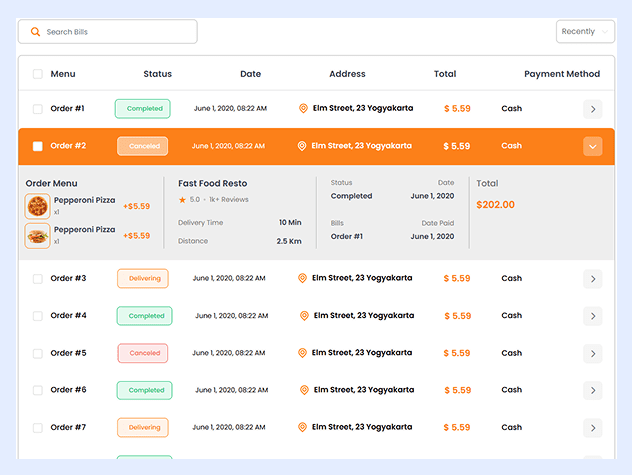The width and height of the screenshot is (632, 475).
Task: Click the Canceled badge on Order #5
Action: tap(143, 353)
